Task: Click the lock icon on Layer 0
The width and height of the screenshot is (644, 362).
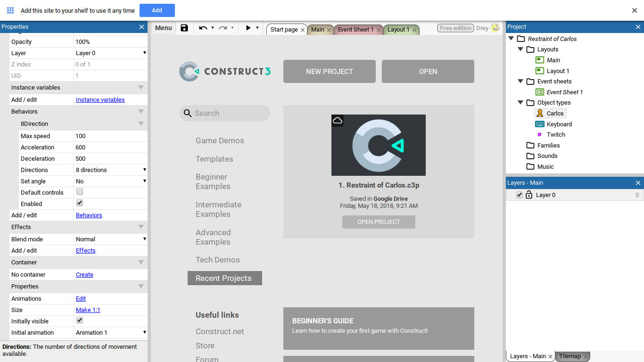Action: click(529, 195)
